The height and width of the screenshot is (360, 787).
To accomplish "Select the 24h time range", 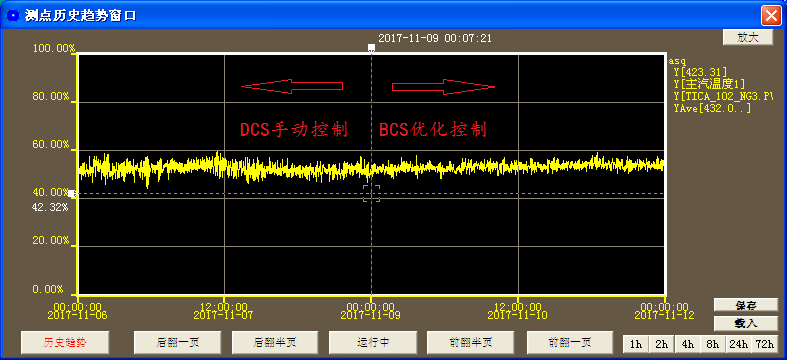I will [738, 344].
